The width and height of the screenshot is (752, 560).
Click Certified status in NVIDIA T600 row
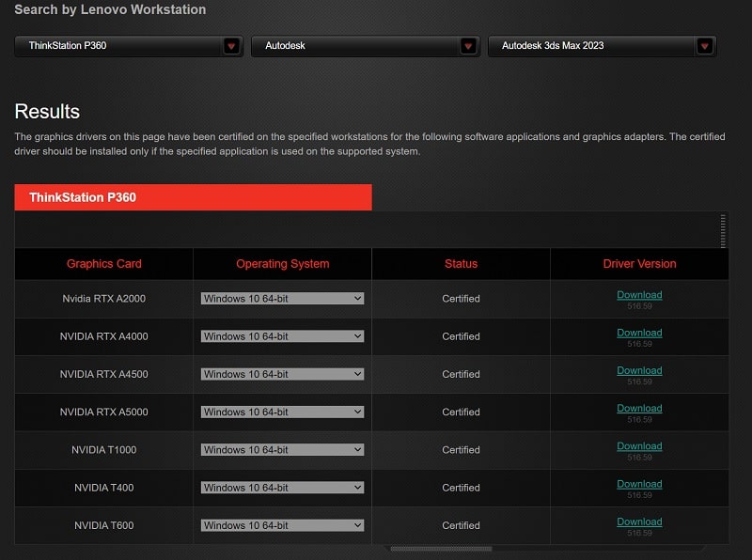[x=461, y=525]
